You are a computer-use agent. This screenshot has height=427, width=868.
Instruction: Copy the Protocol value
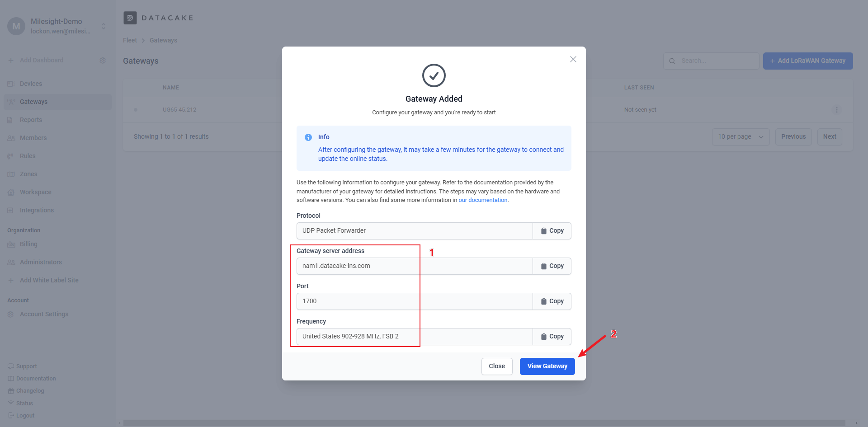tap(552, 231)
